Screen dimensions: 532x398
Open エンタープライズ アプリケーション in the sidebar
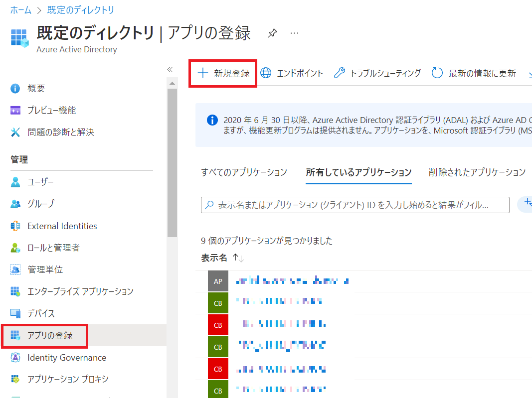[x=80, y=291]
